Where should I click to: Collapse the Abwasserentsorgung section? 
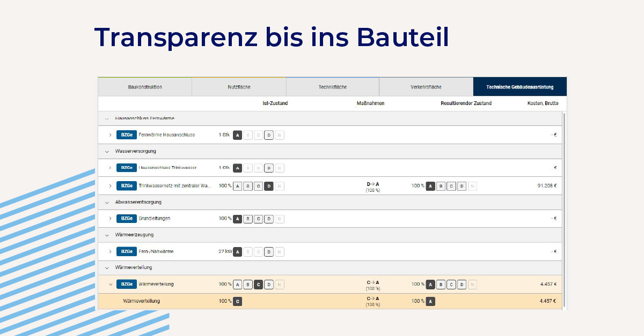[x=107, y=202]
